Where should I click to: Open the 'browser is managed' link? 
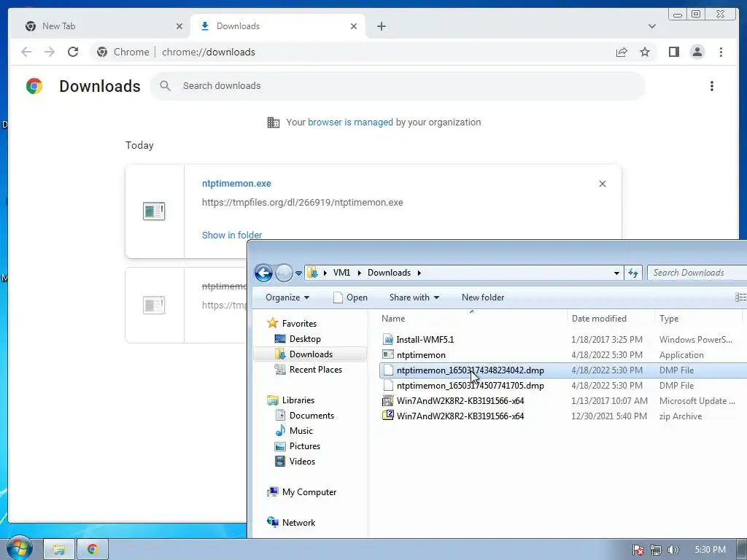click(350, 122)
